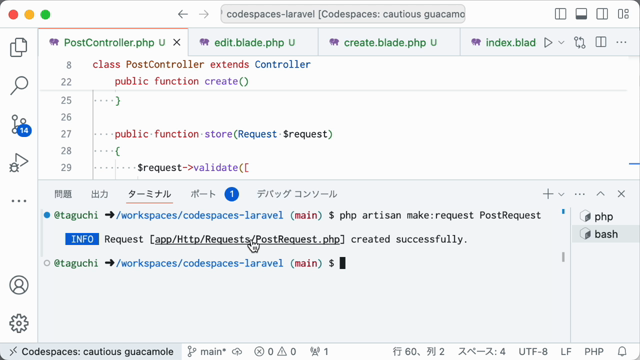Open the Accounts icon in activity bar
The image size is (640, 360).
pyautogui.click(x=19, y=285)
